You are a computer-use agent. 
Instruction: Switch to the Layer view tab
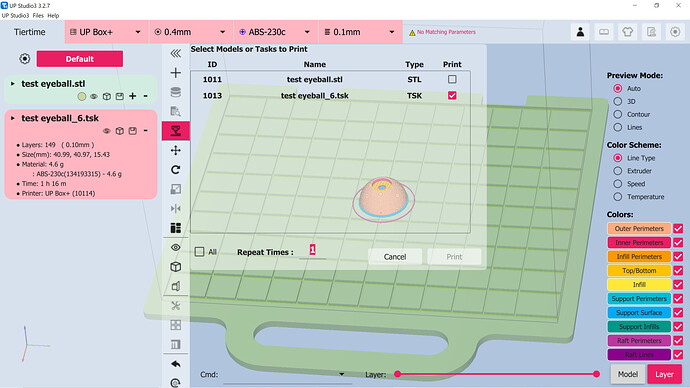[x=664, y=374]
